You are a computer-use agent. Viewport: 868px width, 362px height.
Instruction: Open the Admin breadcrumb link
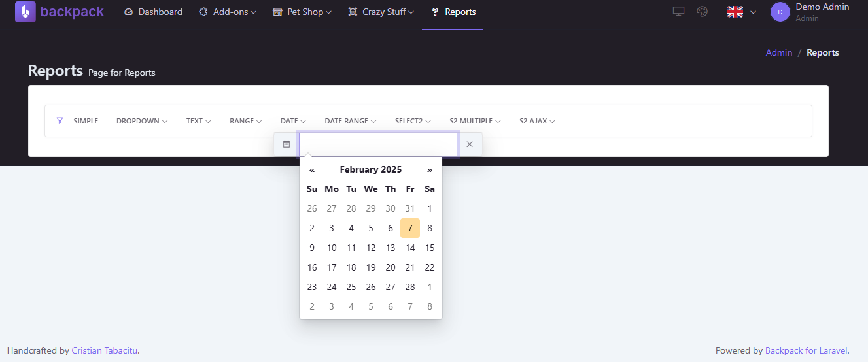(x=779, y=52)
